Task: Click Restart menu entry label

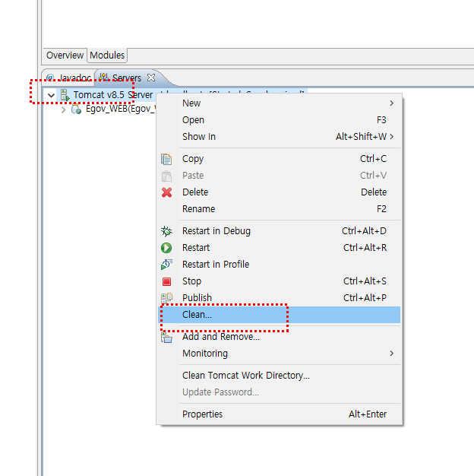Action: (x=196, y=248)
